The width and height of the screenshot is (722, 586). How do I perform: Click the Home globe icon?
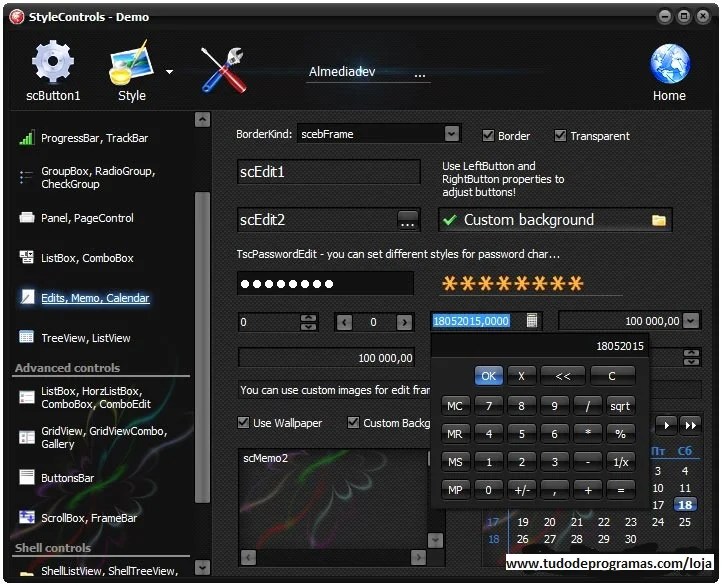pos(670,64)
